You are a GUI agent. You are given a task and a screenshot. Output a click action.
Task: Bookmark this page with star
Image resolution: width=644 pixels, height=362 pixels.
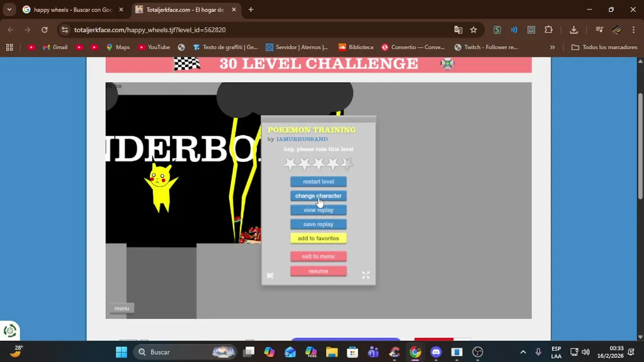click(x=473, y=30)
